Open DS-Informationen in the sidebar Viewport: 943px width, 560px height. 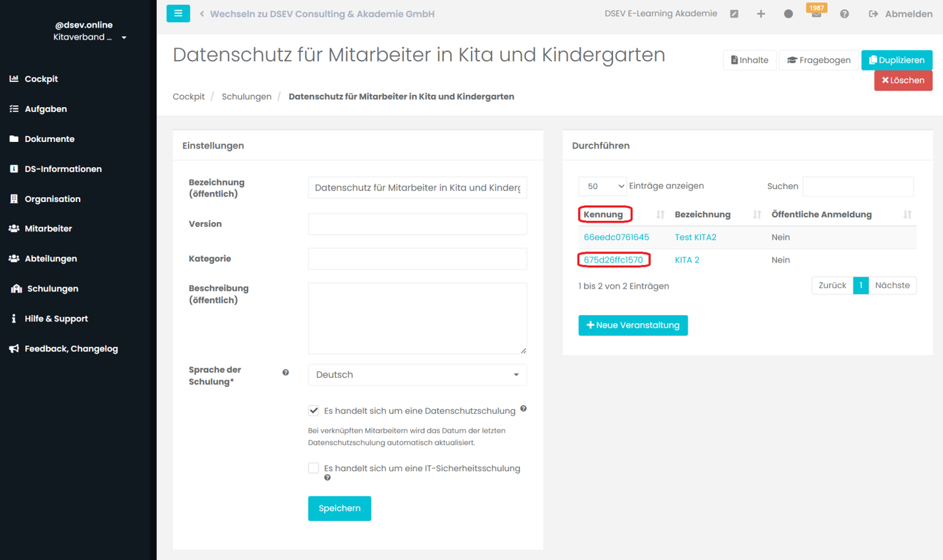click(63, 169)
